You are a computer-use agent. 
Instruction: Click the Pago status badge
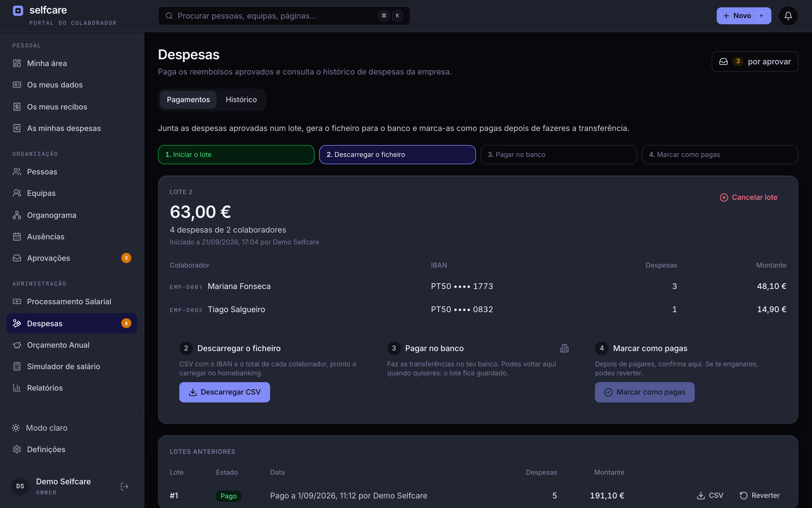(x=228, y=496)
